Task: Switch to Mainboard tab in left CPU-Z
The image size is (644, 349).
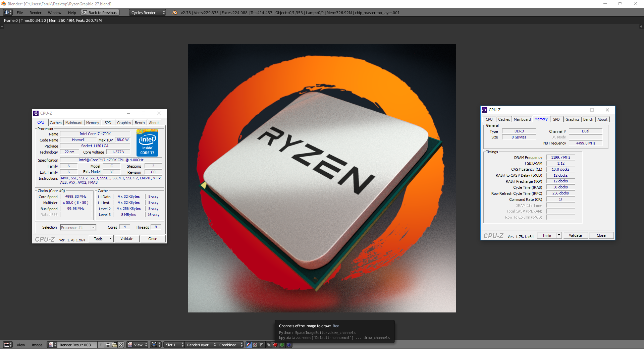Action: tap(74, 123)
